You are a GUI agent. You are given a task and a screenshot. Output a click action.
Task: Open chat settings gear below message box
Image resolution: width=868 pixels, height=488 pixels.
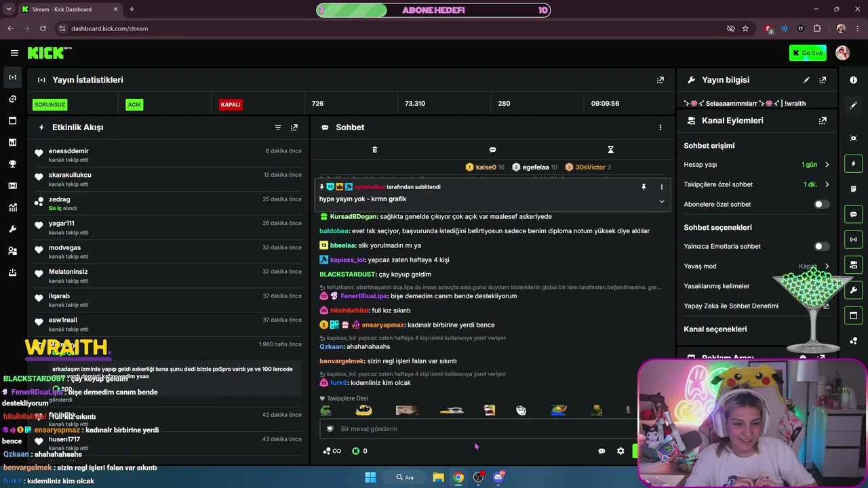click(x=620, y=451)
